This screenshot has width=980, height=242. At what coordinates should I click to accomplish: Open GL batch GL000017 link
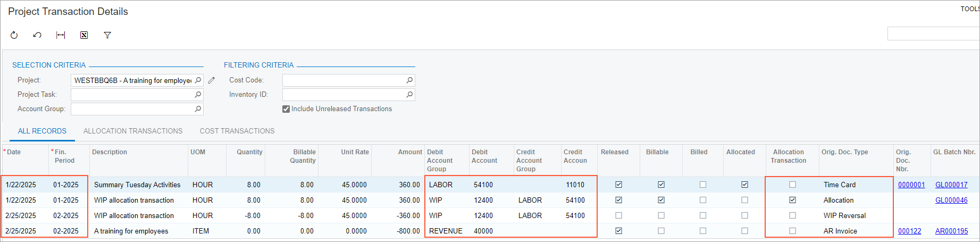[951, 185]
